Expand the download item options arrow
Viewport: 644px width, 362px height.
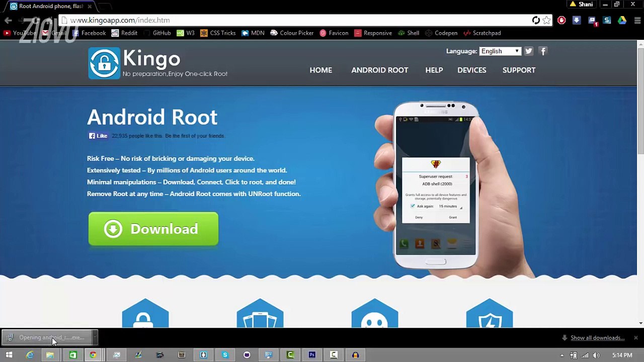pyautogui.click(x=94, y=337)
